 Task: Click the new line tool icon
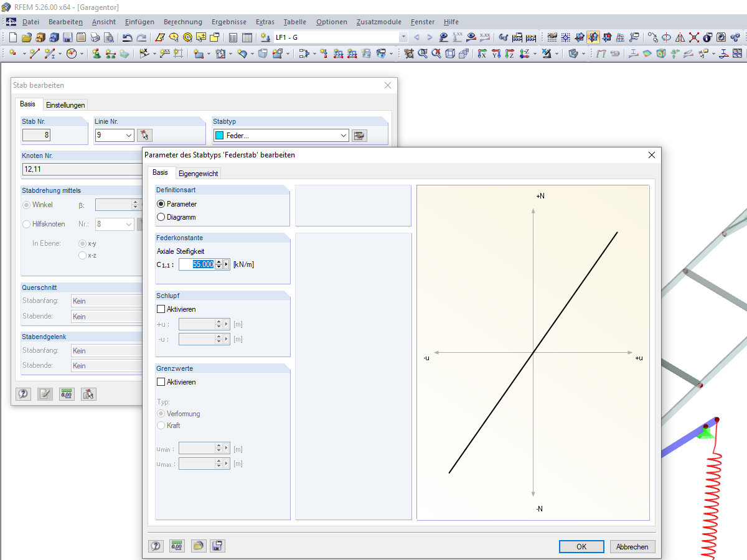coord(35,54)
